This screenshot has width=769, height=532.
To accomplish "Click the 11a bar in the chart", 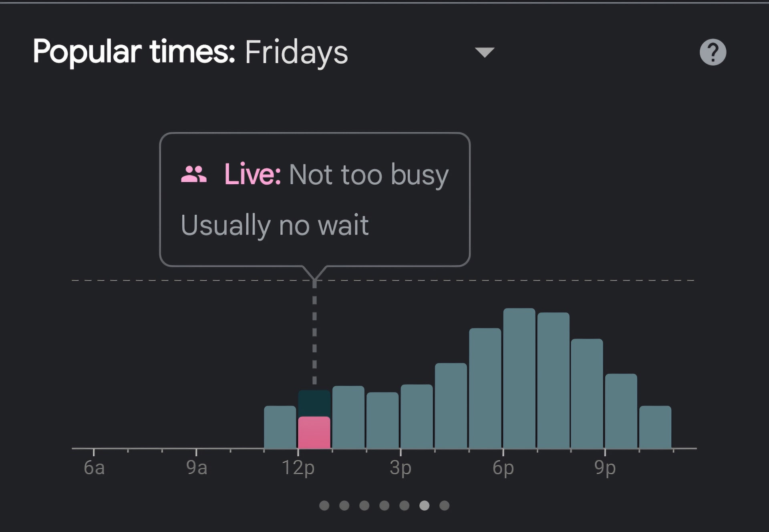I will tap(280, 427).
